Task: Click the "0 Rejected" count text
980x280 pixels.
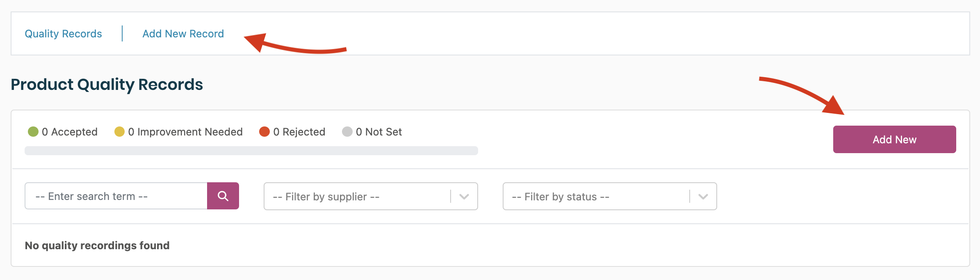Action: tap(299, 132)
